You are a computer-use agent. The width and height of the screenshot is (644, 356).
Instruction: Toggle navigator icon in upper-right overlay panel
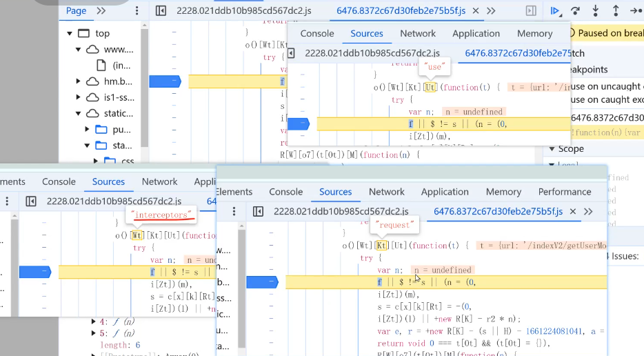click(x=291, y=53)
